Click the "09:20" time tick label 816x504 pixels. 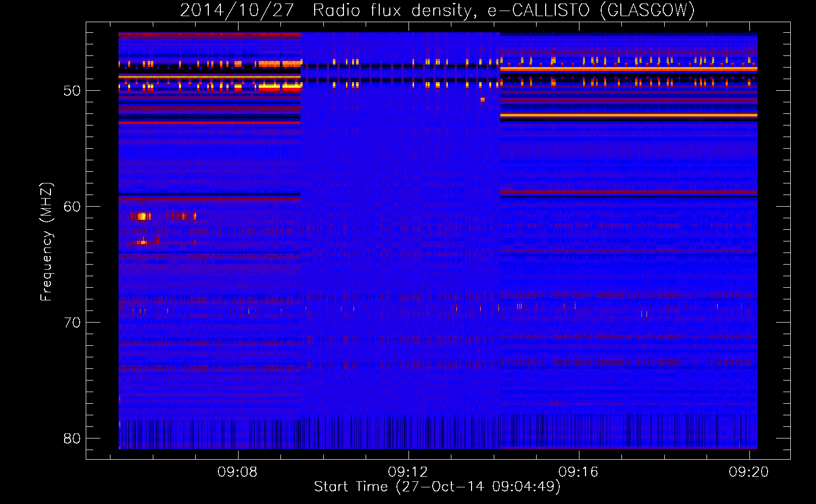point(748,472)
